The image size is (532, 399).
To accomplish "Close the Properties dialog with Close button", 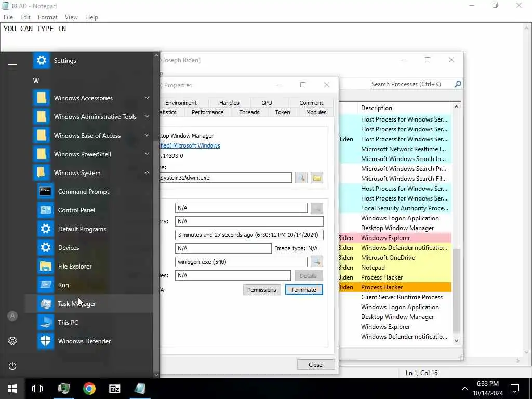I will point(315,364).
